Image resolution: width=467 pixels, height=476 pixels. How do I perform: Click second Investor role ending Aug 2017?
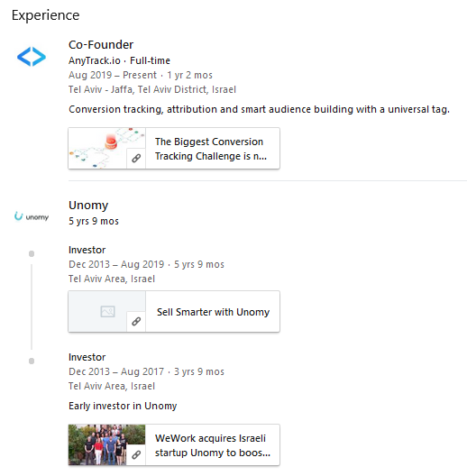tap(87, 357)
